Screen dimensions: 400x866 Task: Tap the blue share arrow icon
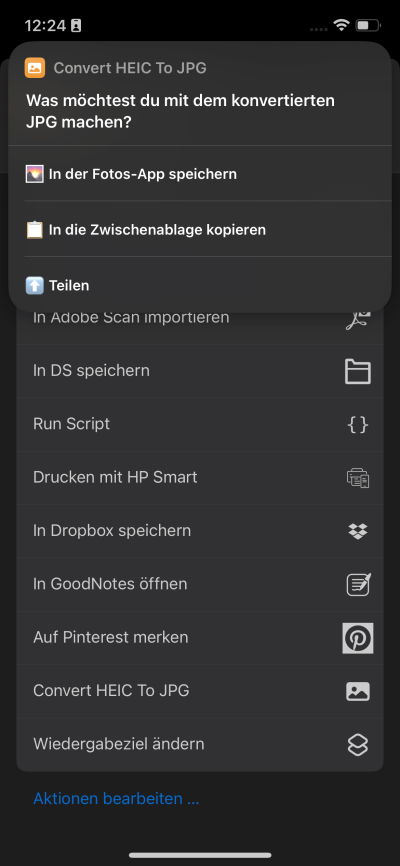click(x=35, y=285)
